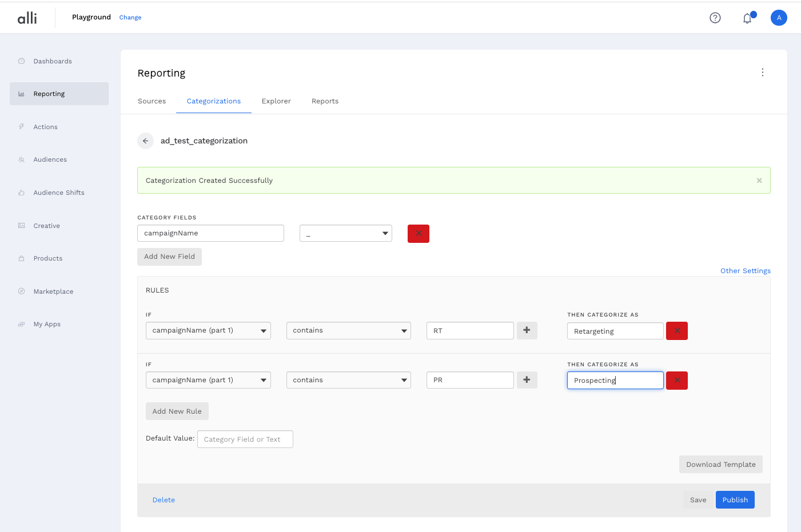The height and width of the screenshot is (532, 801).
Task: Go back using the arrow beside ad_test_categorization
Action: click(x=145, y=141)
